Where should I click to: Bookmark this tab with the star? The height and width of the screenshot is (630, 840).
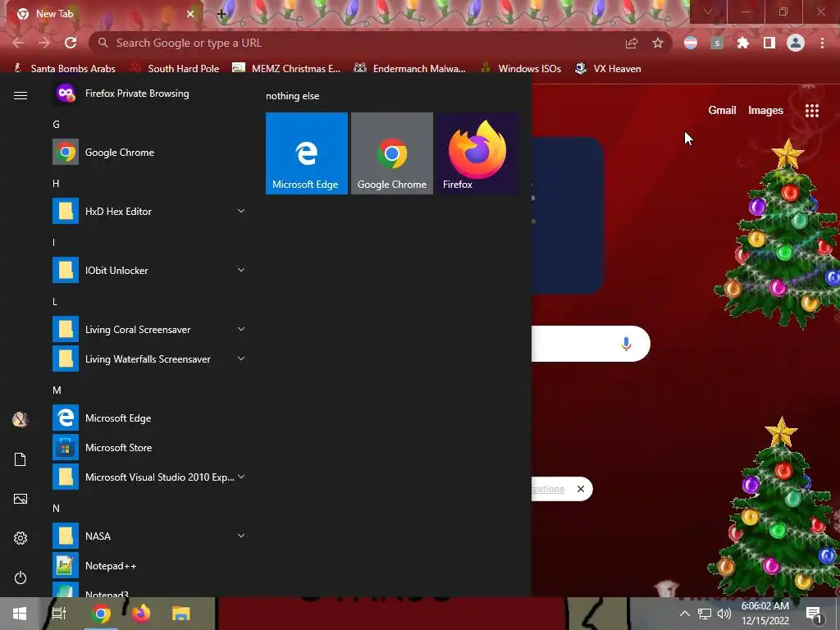coord(658,43)
